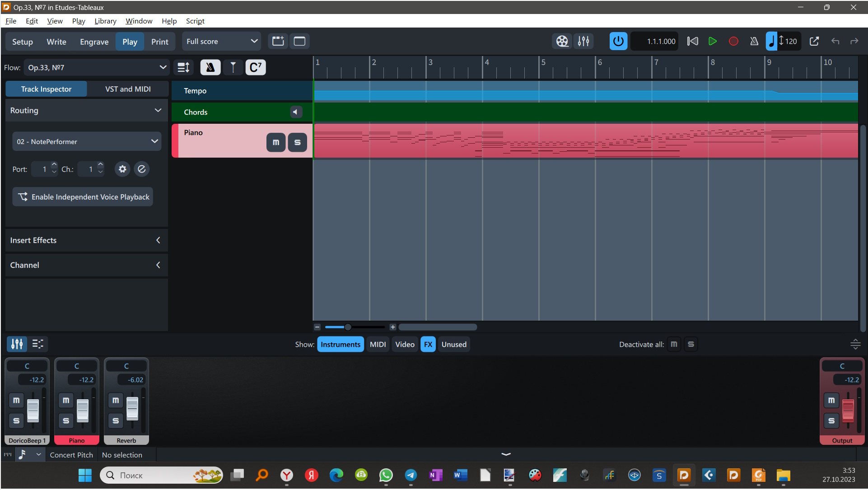Solo the Piano track
The width and height of the screenshot is (868, 490).
(297, 143)
